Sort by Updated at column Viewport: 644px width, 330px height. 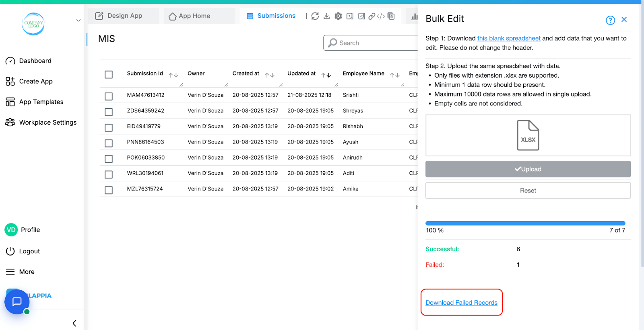click(x=326, y=75)
